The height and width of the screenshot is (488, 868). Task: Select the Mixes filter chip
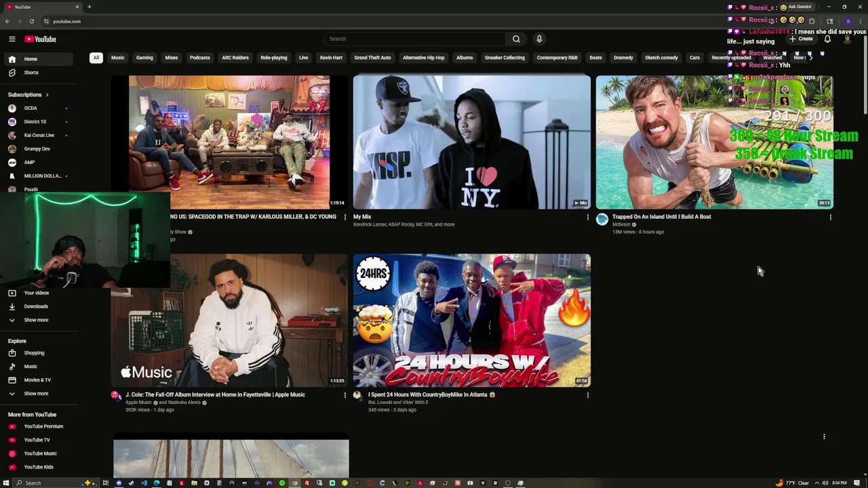[172, 58]
